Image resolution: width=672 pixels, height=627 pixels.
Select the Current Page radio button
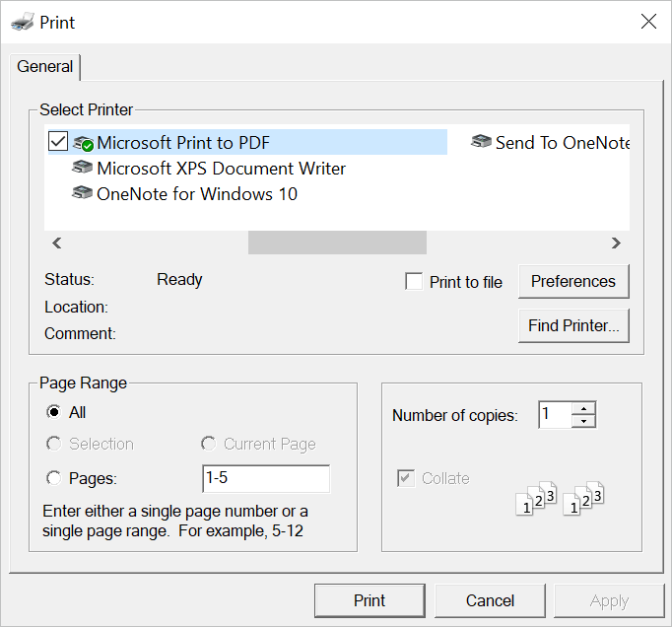[208, 444]
